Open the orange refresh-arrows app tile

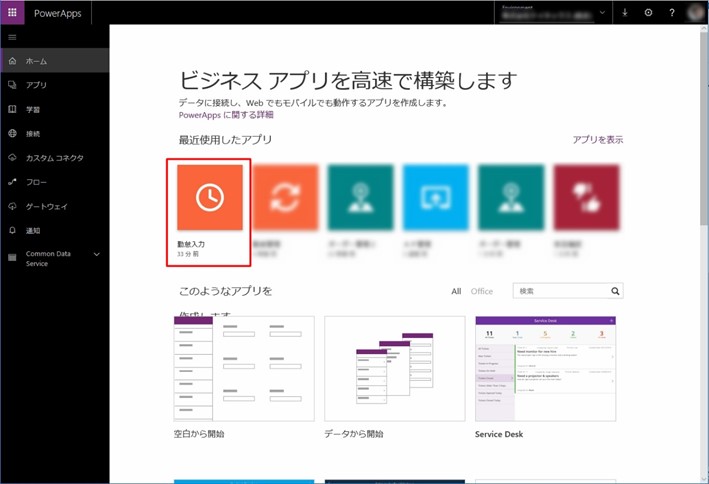tap(285, 197)
